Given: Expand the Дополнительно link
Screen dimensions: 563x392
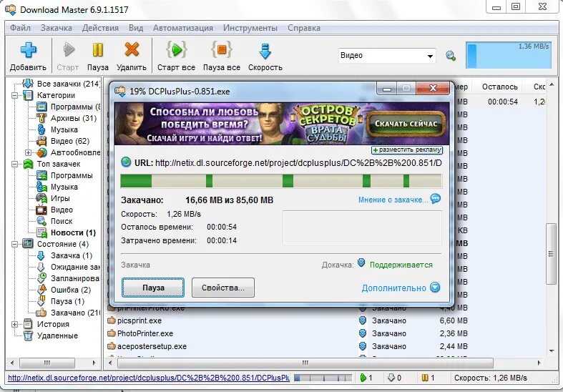Looking at the screenshot, I should 394,288.
